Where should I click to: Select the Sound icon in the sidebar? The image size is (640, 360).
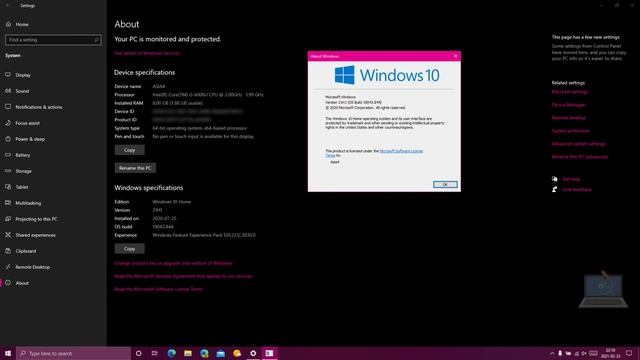(x=8, y=91)
